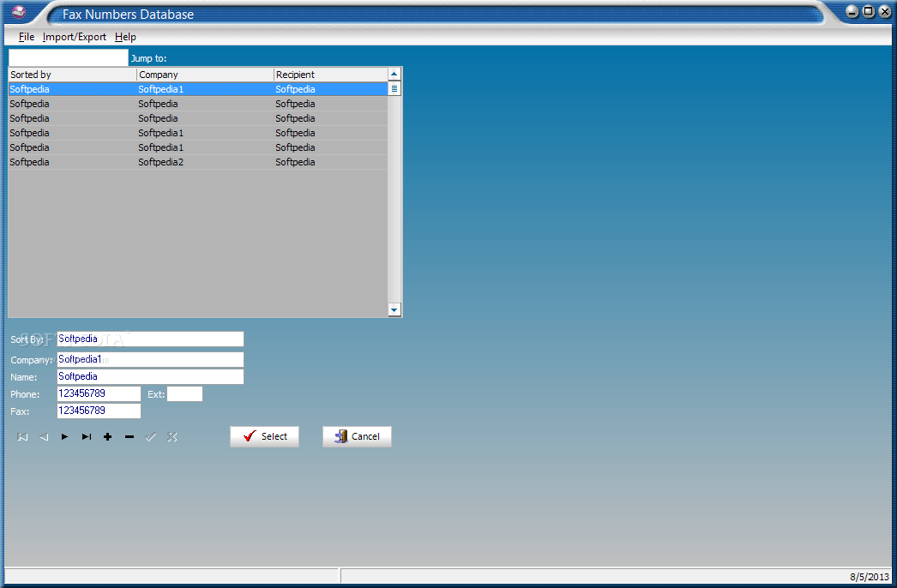Viewport: 897px width, 588px height.
Task: Maximize the Fax Numbers Database window
Action: (x=869, y=11)
